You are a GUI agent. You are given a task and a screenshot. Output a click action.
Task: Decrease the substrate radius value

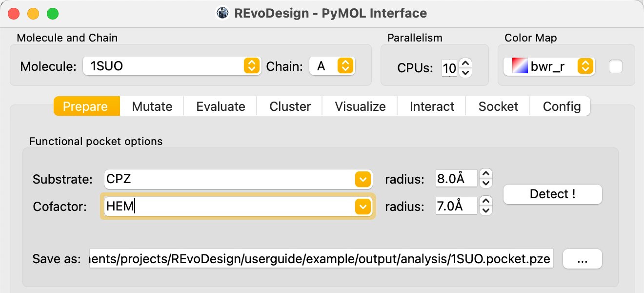(x=485, y=184)
